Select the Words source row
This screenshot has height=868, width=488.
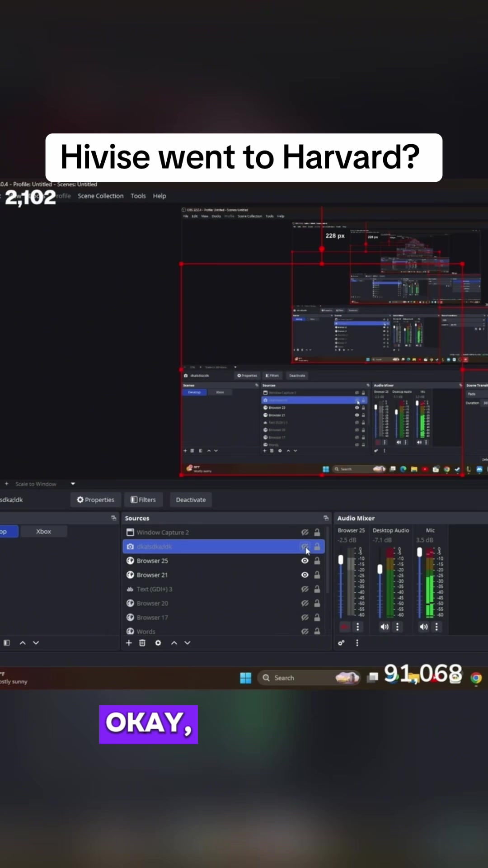[x=224, y=631]
